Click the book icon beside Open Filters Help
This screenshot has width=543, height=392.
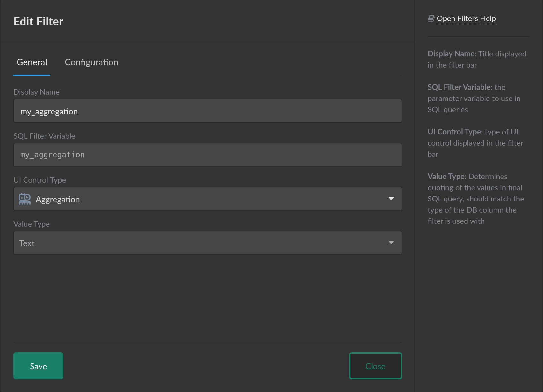pyautogui.click(x=431, y=18)
